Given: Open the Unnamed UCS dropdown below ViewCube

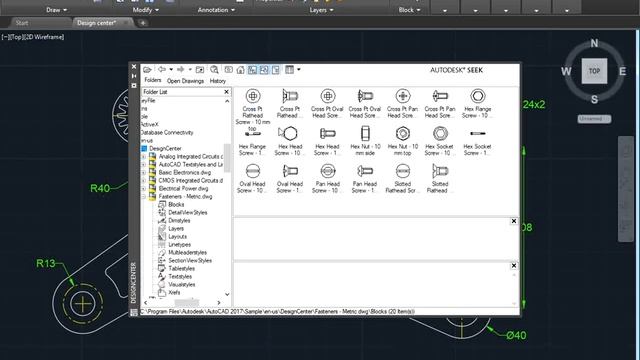Looking at the screenshot, I should click(594, 119).
